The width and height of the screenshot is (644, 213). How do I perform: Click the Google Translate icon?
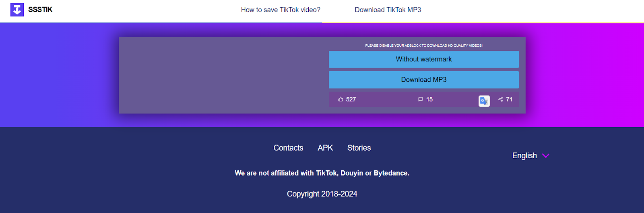click(484, 101)
